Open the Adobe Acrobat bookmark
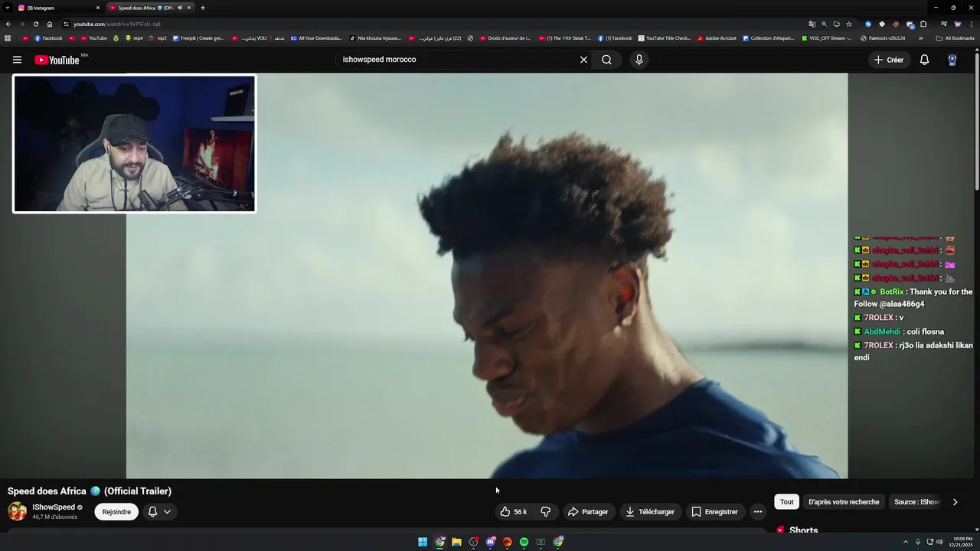980x551 pixels. pyautogui.click(x=717, y=37)
